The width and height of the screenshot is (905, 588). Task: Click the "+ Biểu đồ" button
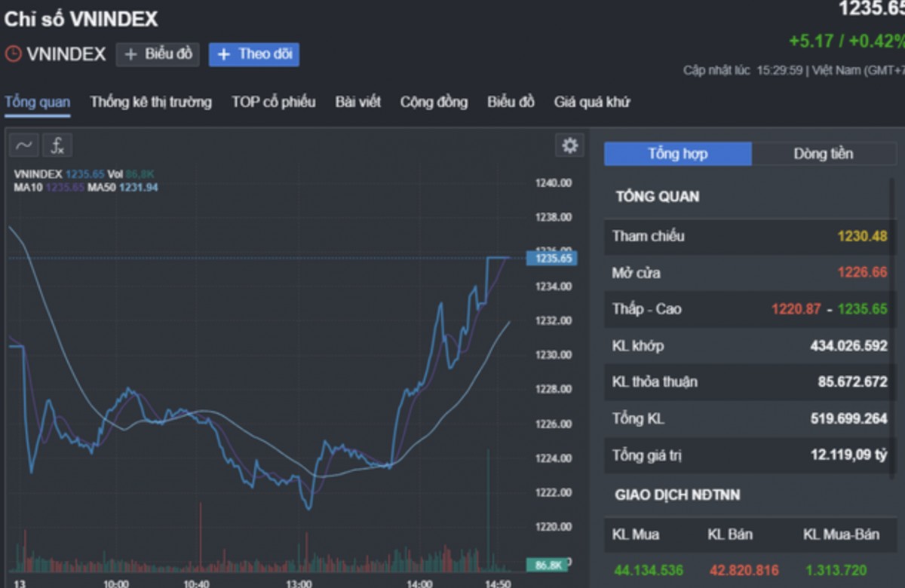(157, 54)
